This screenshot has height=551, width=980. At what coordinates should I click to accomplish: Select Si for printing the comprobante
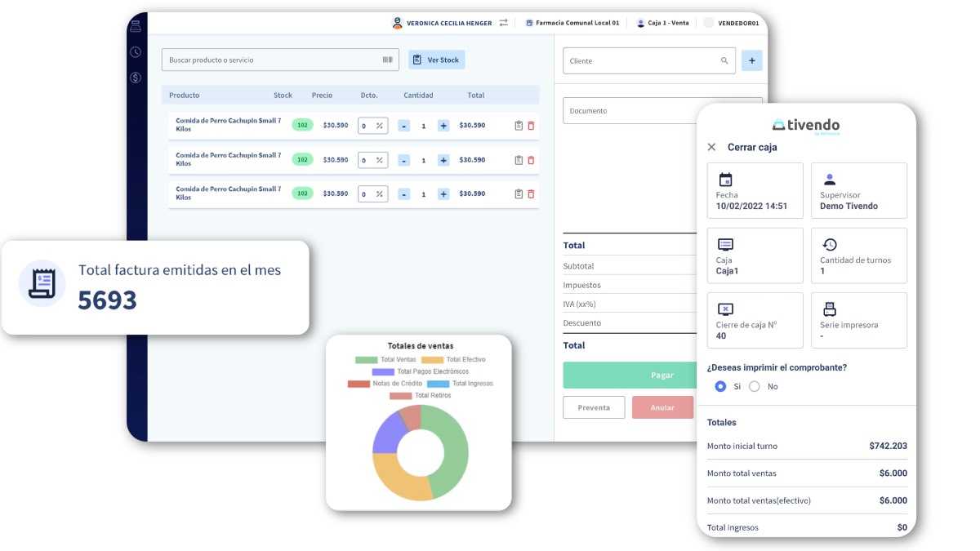click(x=720, y=386)
